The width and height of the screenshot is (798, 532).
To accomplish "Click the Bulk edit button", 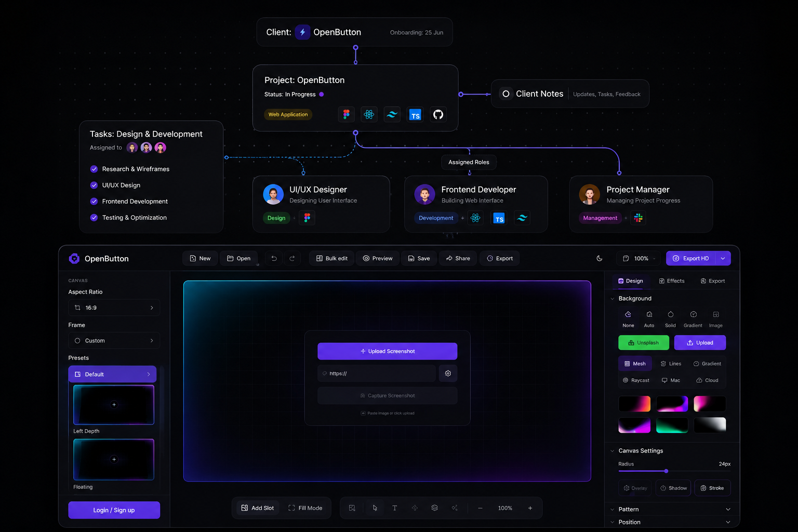I will pyautogui.click(x=331, y=258).
